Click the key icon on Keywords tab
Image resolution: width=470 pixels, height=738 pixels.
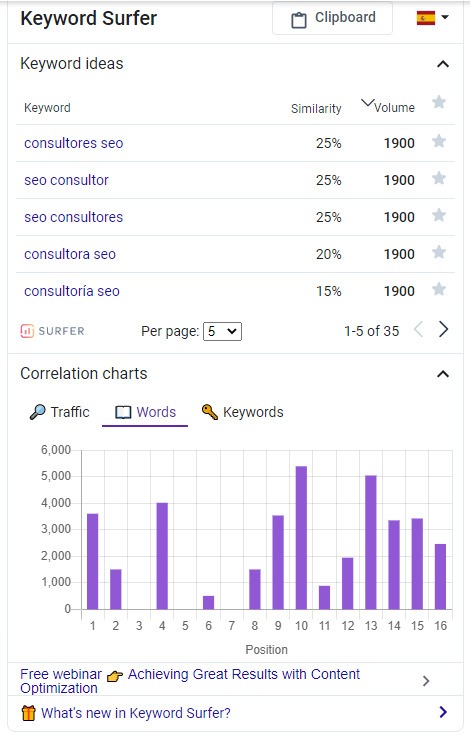(209, 412)
